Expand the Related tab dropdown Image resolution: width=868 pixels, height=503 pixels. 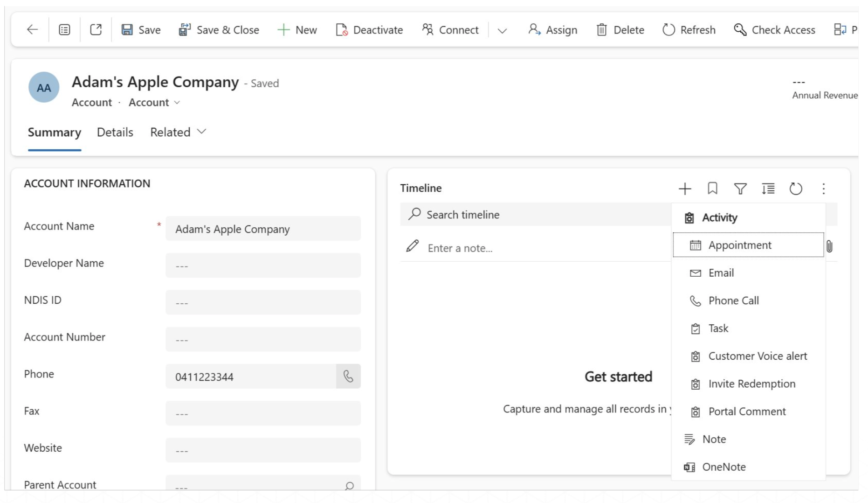178,132
